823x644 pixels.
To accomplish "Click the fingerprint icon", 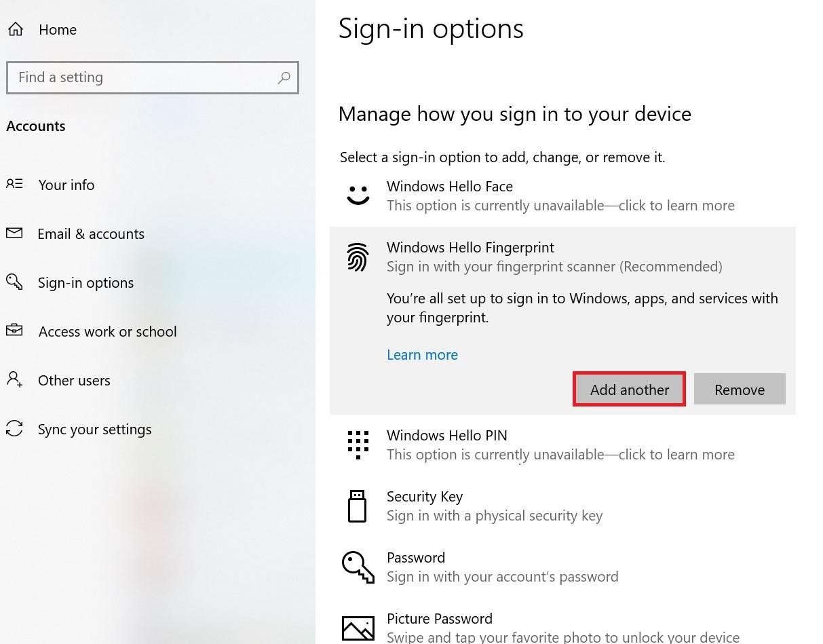I will (x=358, y=257).
